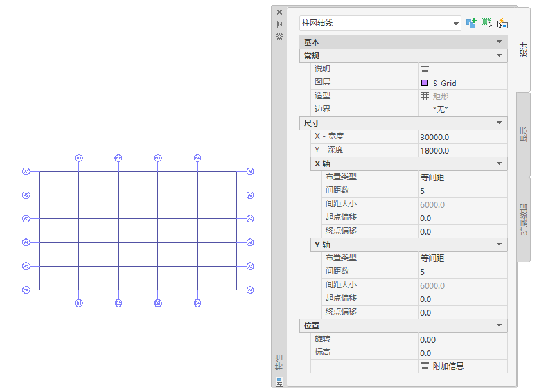
Task: Open the palette properties menu icon
Action: pos(279,37)
